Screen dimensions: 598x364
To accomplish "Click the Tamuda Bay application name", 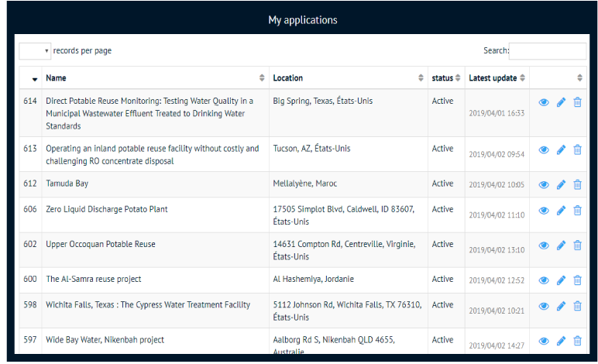I will 67,184.
